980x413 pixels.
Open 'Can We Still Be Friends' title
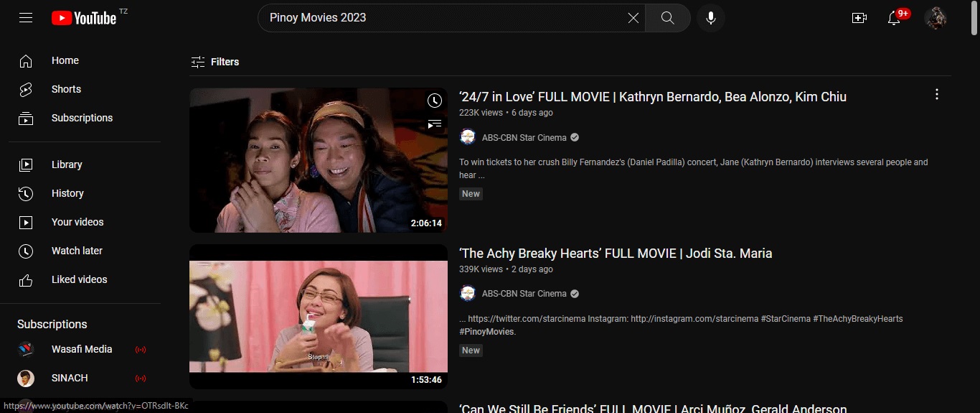(653, 409)
